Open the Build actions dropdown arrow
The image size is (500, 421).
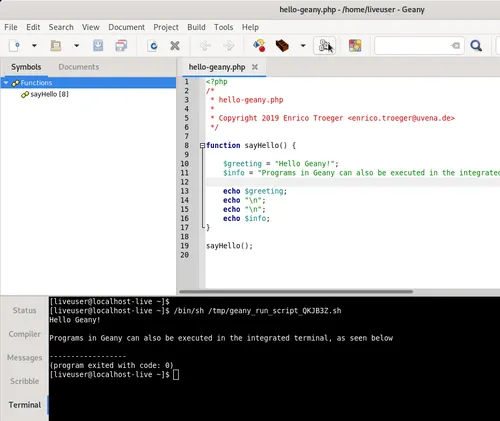tap(303, 45)
